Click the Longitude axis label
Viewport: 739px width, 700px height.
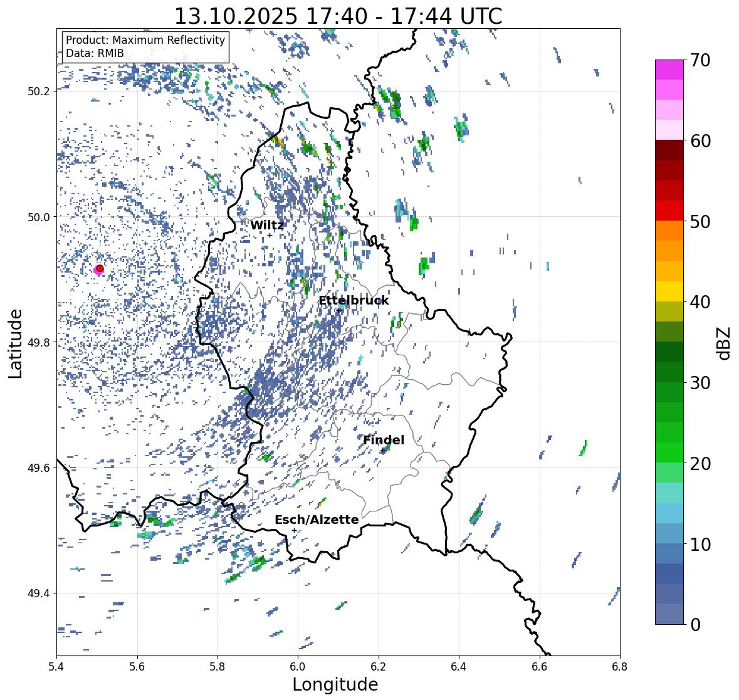point(335,684)
